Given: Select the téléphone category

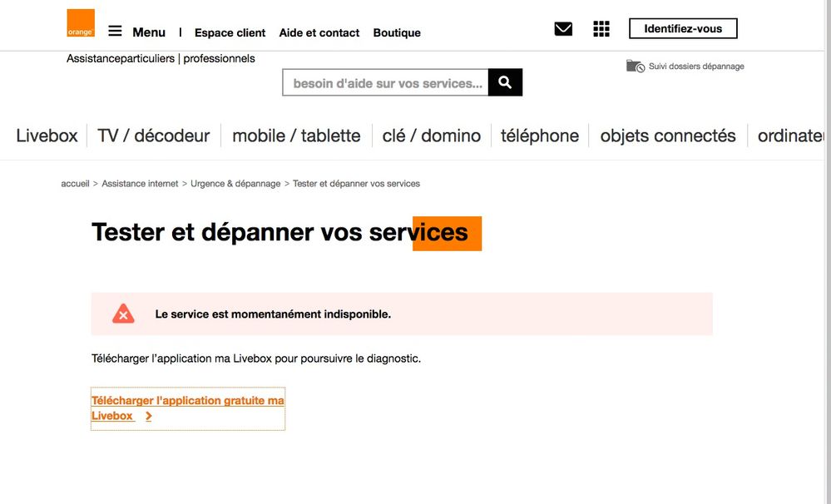Looking at the screenshot, I should pyautogui.click(x=540, y=136).
